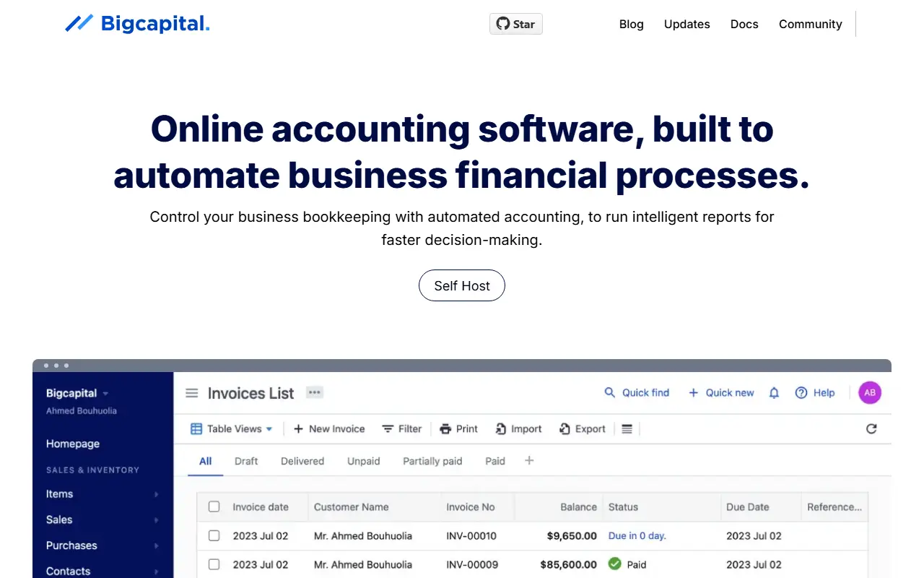
Task: Click the Due Date column header
Action: click(761, 507)
